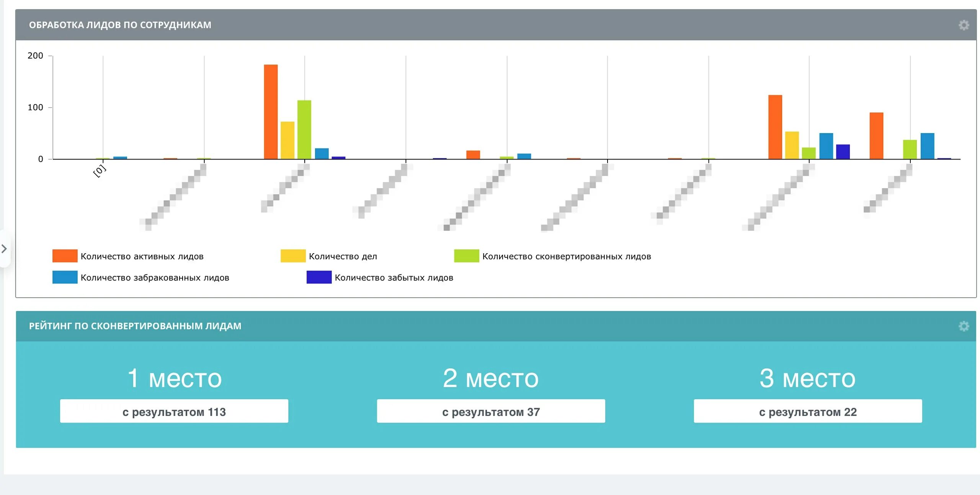Toggle yellow 'Количество дел' legend swatch
Screen dimensions: 980x495
tap(293, 256)
